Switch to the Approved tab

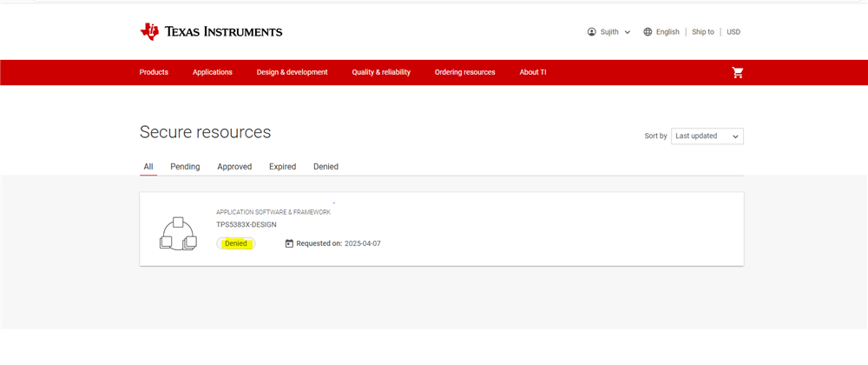(234, 167)
